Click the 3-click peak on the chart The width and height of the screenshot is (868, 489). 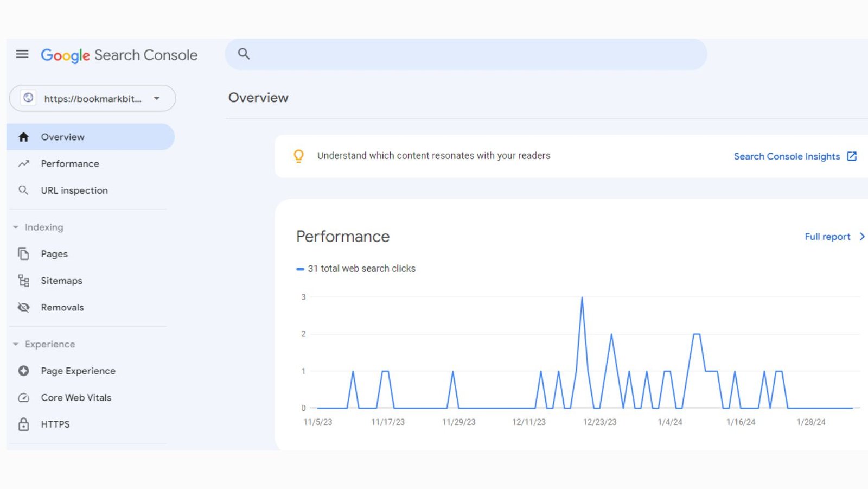coord(582,297)
